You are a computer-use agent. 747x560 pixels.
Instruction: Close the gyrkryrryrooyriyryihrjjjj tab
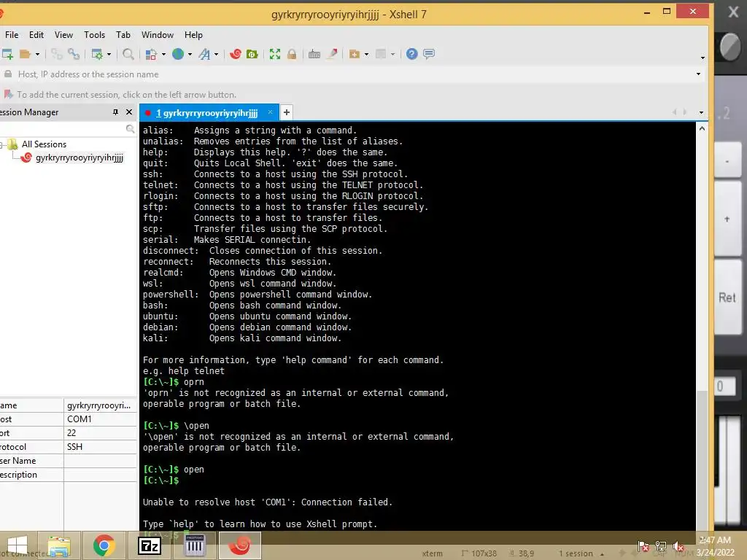[270, 112]
